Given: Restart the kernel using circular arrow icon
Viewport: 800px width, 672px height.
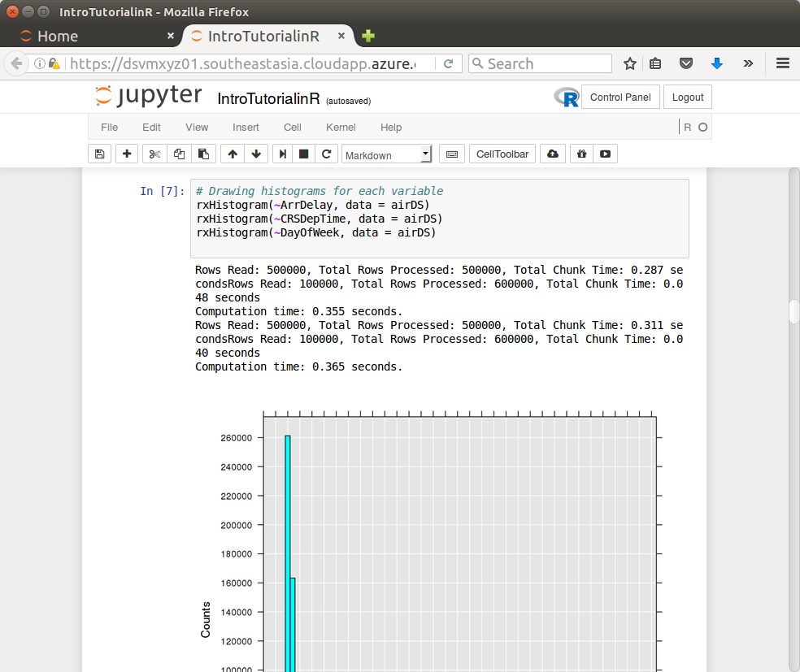Looking at the screenshot, I should 326,154.
